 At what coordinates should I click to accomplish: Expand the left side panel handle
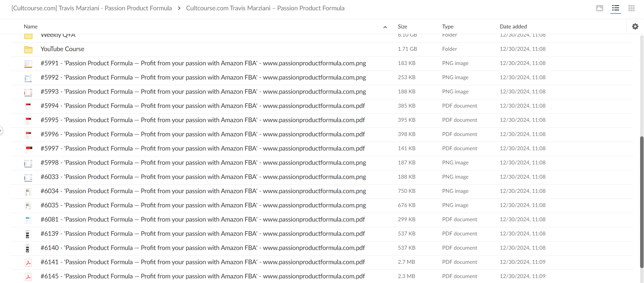[x=1, y=131]
